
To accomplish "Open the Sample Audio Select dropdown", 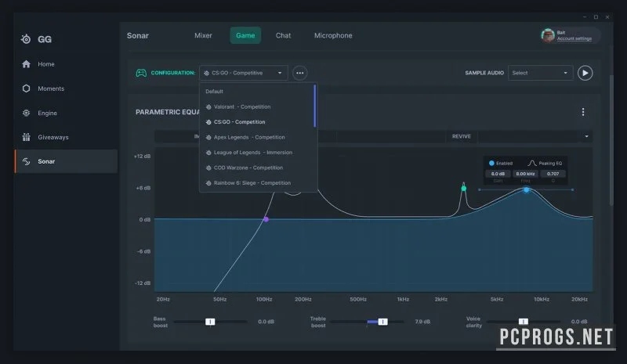I will (x=540, y=73).
